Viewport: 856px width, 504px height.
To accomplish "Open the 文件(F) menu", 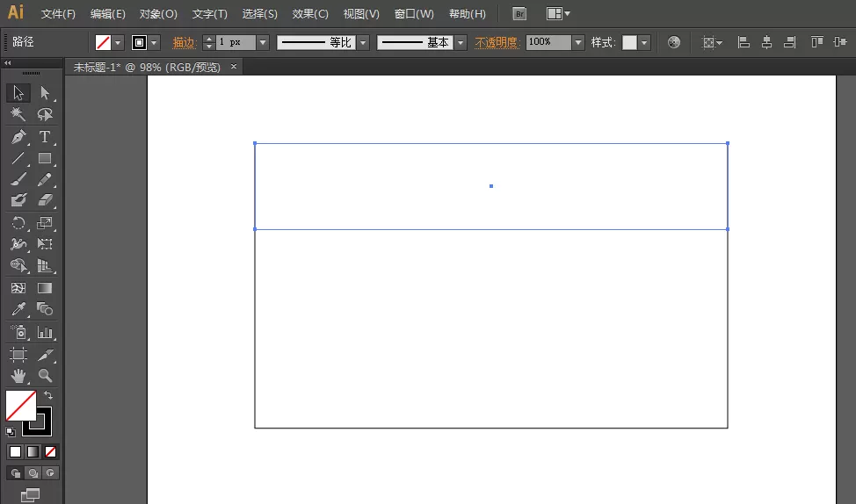I will (58, 14).
